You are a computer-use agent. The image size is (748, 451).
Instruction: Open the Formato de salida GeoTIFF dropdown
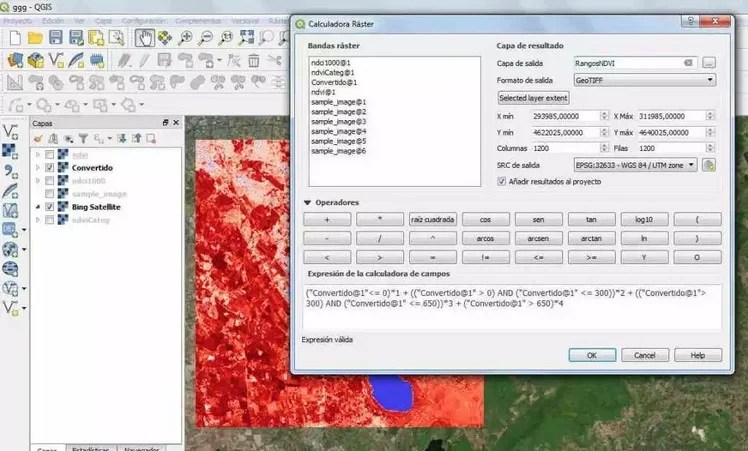(x=645, y=80)
